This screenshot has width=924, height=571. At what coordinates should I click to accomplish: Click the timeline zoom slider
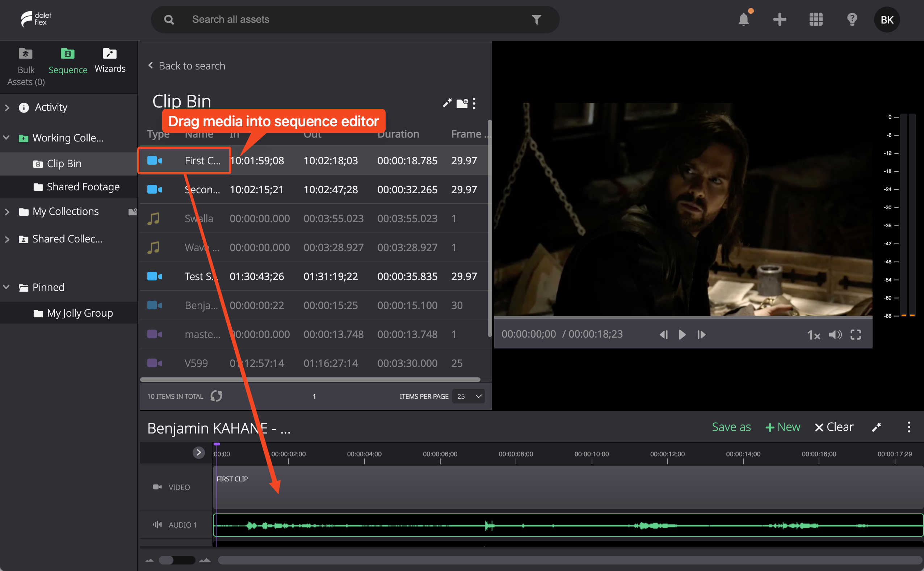click(x=177, y=560)
